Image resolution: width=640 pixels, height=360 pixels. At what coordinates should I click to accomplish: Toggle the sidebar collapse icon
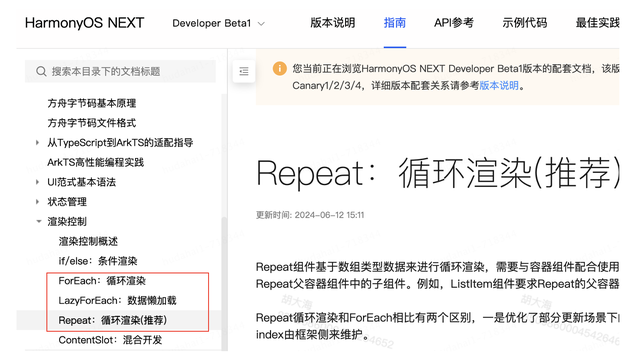tap(244, 71)
